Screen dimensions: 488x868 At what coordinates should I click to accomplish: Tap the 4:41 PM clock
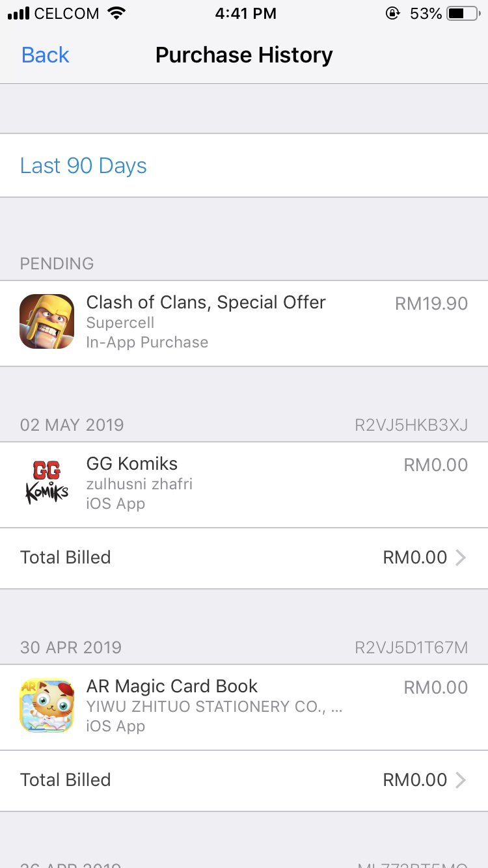coord(245,13)
